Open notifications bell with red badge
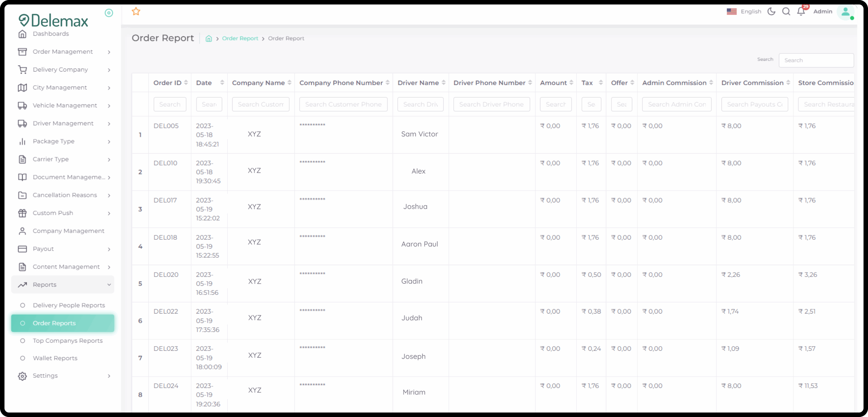The image size is (868, 417). (x=801, y=11)
